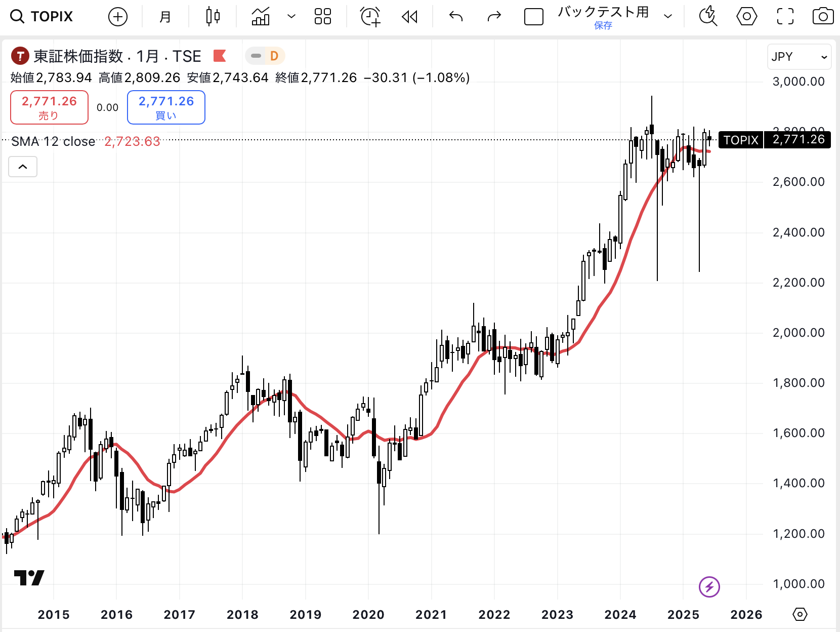Open chart settings hexagon icon
This screenshot has height=632, width=840.
click(x=747, y=17)
